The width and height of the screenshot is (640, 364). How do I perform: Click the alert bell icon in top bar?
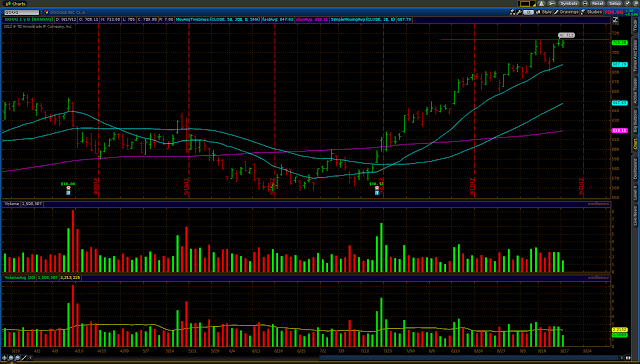pyautogui.click(x=541, y=3)
